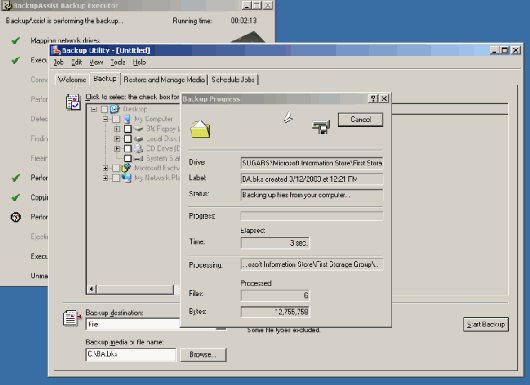Click the Processing path field
This screenshot has height=385, width=530.
pos(312,264)
